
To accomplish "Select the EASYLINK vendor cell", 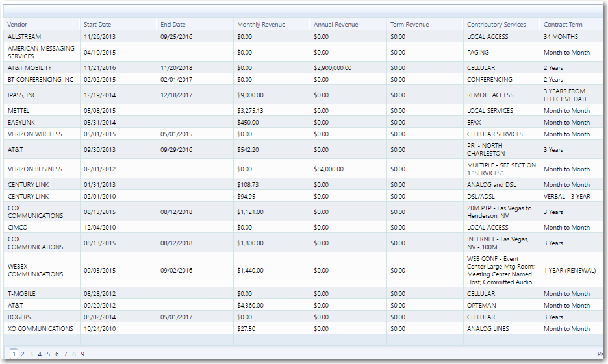I will pos(42,123).
